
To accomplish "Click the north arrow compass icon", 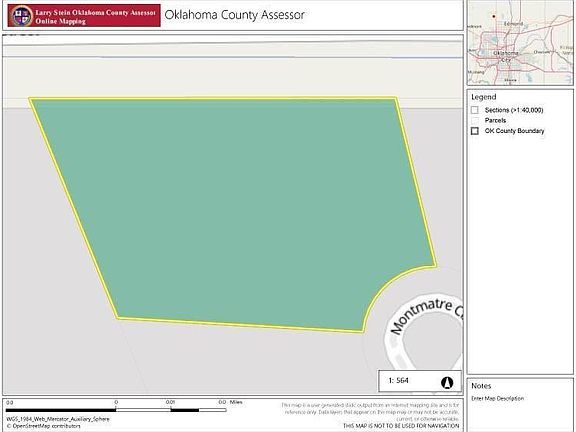I will tap(447, 382).
